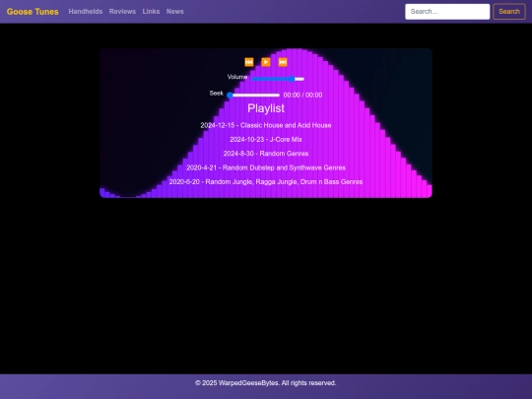Viewport: 532px width, 399px height.
Task: Click the play button
Action: pyautogui.click(x=266, y=62)
